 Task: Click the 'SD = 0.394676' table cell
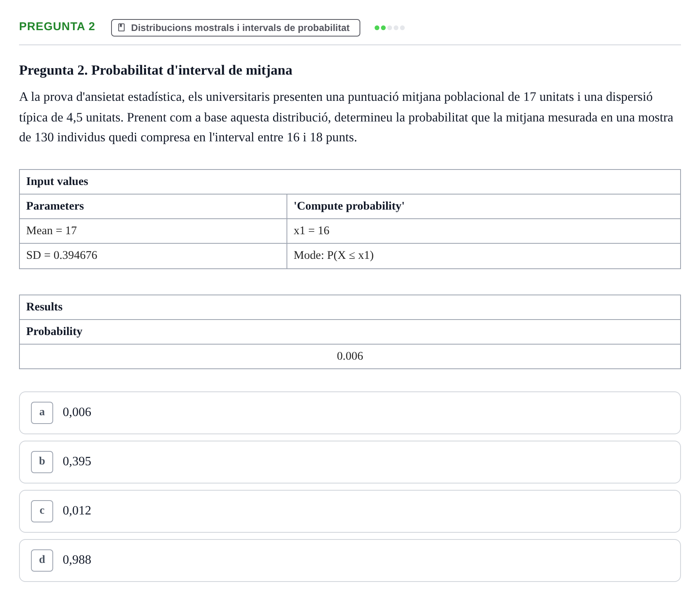coord(153,256)
